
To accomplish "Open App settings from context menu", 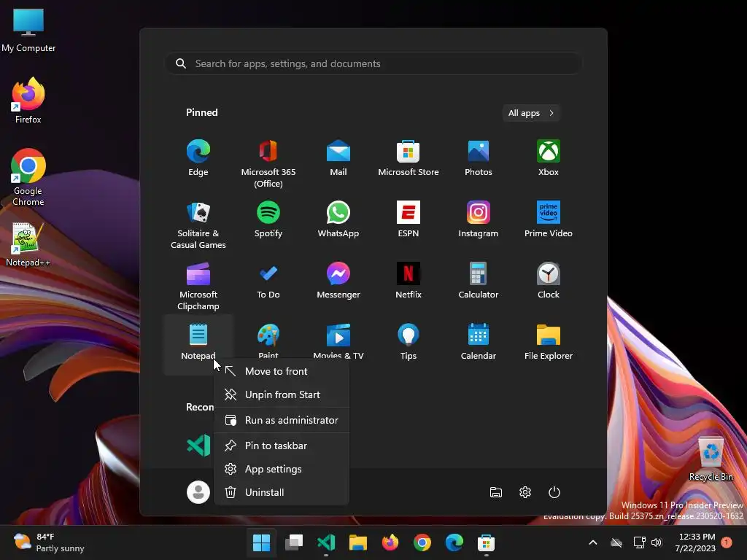I will coord(282,470).
